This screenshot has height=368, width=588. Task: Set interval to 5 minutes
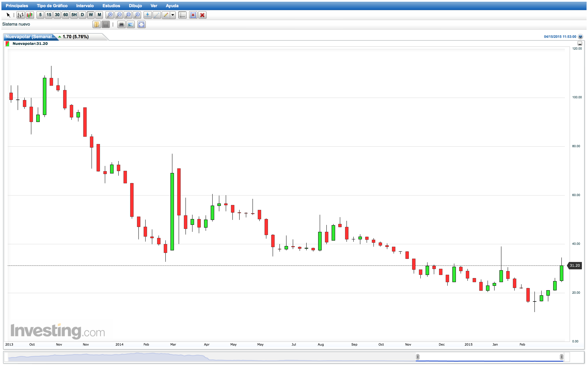[x=40, y=15]
